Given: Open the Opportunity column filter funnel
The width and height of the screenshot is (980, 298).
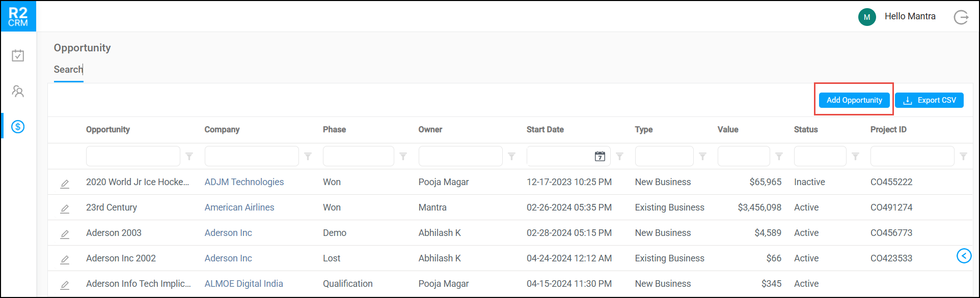Looking at the screenshot, I should [x=189, y=156].
